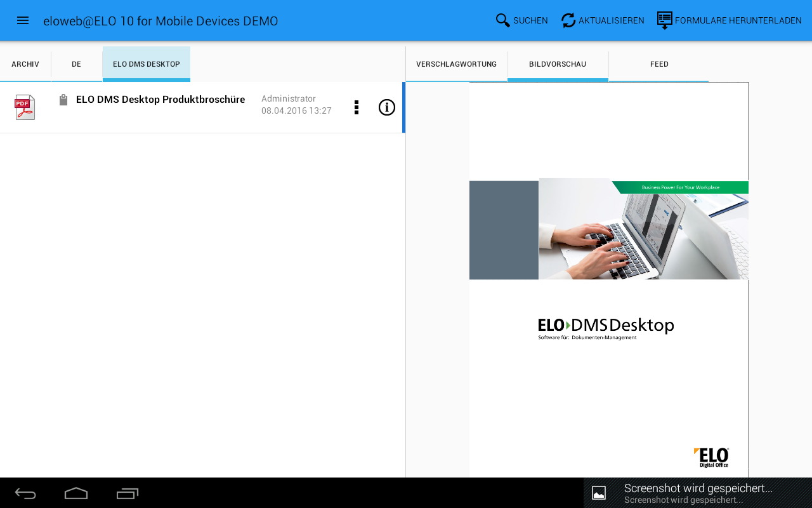Open the PDF file icon of Produktbroschüre
The image size is (812, 508).
click(25, 107)
